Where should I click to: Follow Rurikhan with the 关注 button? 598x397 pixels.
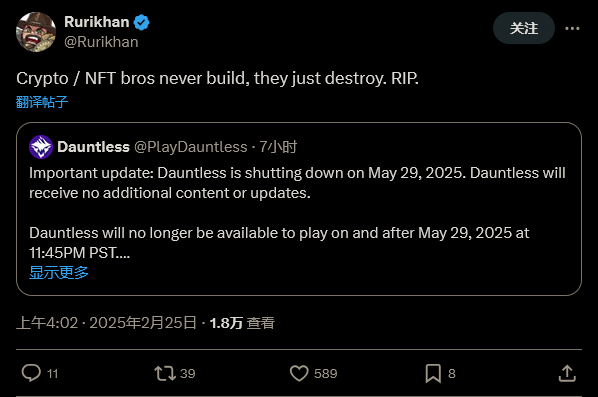click(524, 28)
